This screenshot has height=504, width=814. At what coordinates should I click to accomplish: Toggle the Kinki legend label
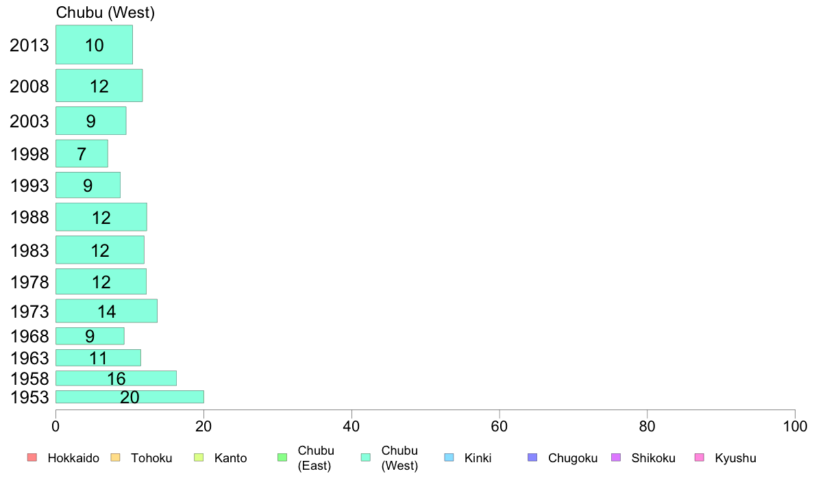[478, 458]
